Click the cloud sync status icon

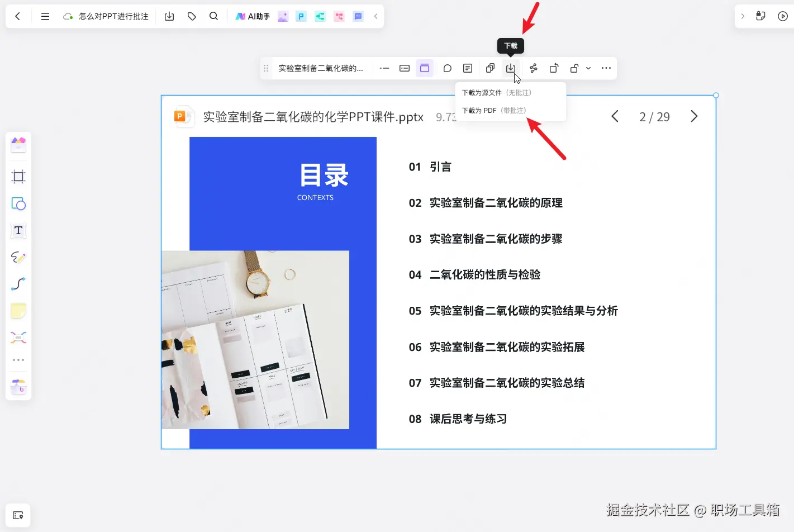click(68, 16)
